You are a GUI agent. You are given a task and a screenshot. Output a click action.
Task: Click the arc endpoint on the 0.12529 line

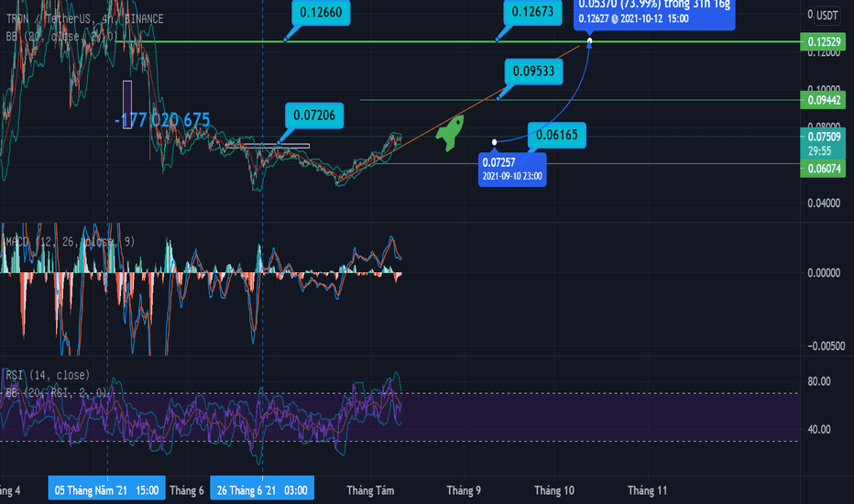point(589,41)
